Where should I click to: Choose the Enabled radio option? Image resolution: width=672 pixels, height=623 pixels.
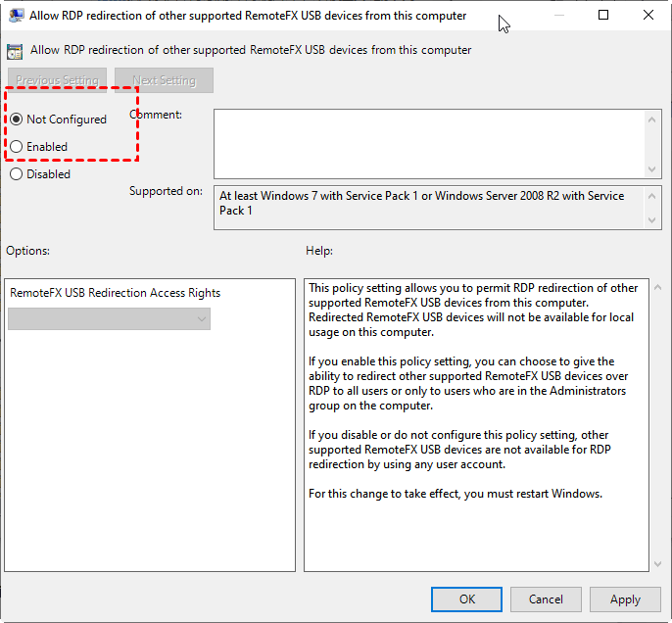click(x=17, y=147)
